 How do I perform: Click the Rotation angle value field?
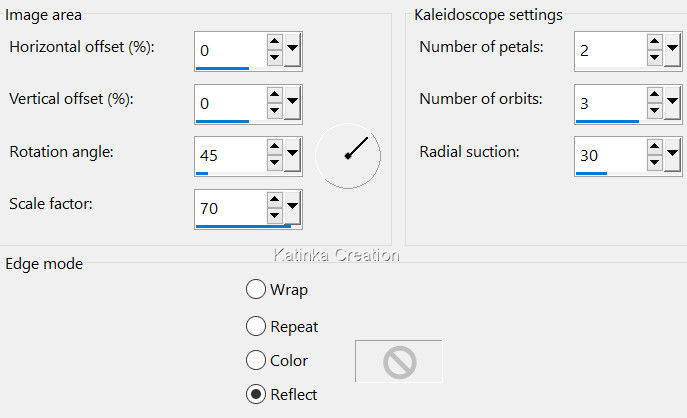point(230,155)
